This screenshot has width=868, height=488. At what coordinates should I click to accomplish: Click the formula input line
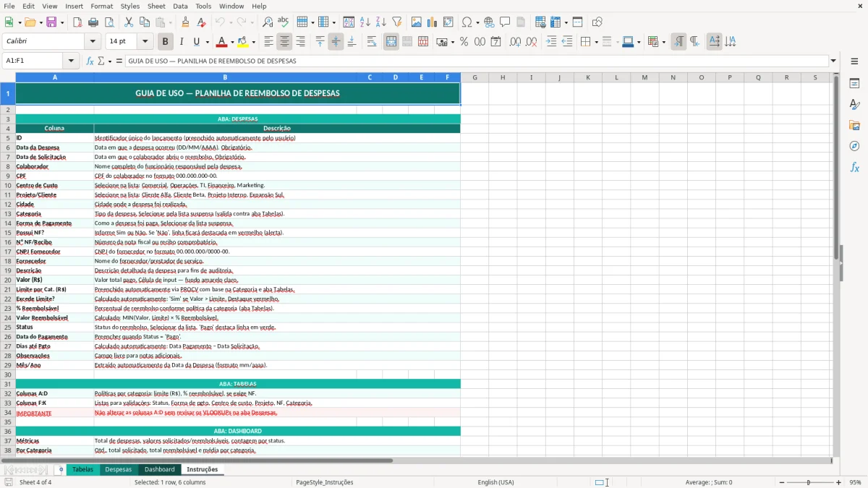point(477,61)
